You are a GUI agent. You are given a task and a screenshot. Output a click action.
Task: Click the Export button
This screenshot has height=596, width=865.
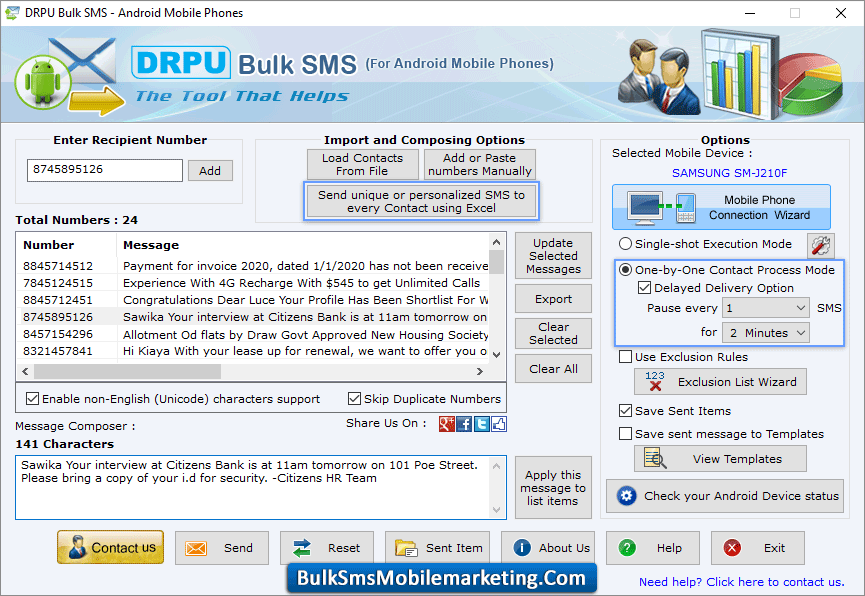click(x=553, y=299)
